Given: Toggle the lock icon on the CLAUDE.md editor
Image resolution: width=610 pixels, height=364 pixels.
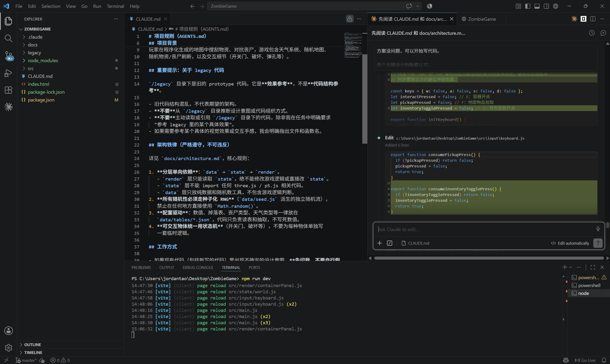Looking at the screenshot, I should tap(350, 19).
